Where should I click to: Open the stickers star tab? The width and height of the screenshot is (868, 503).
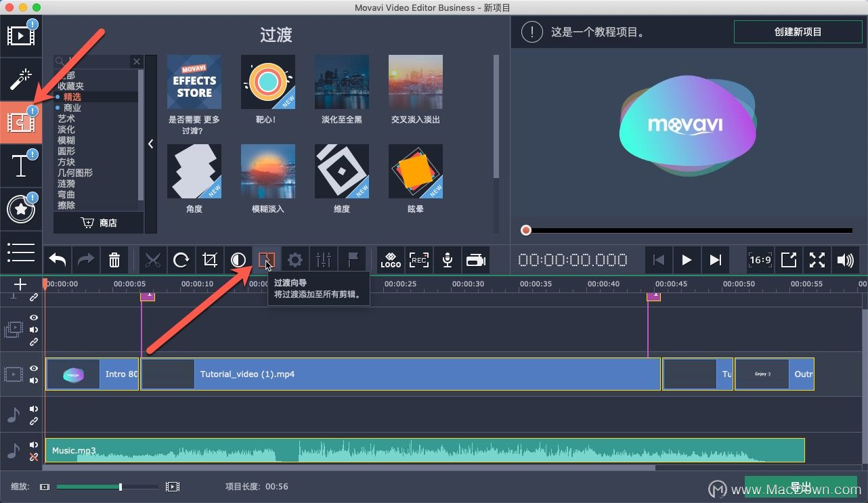(x=21, y=209)
